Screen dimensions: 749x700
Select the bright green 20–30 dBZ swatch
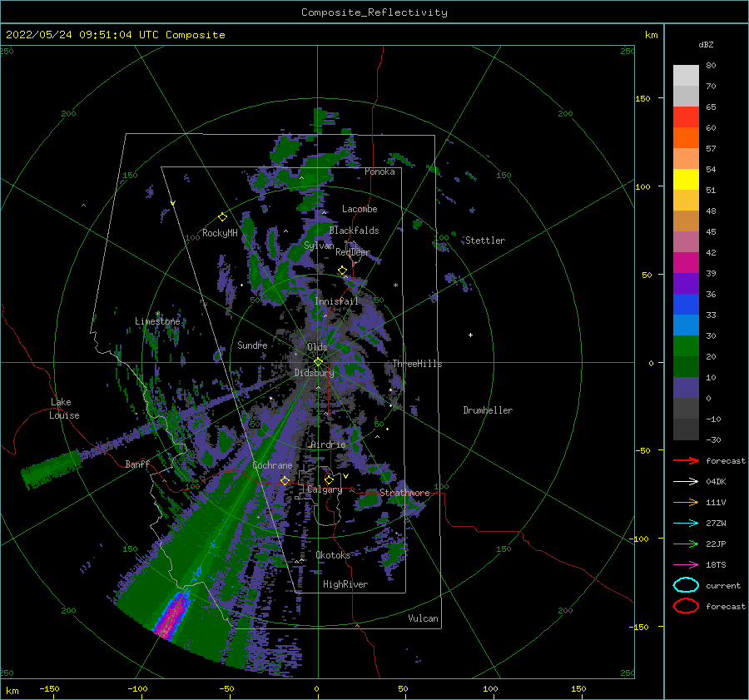(x=686, y=346)
